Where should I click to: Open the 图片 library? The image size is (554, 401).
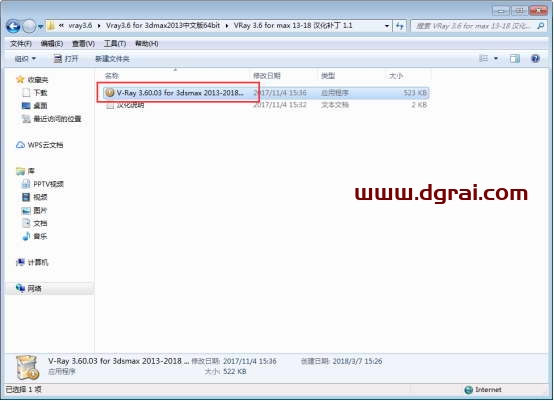pyautogui.click(x=40, y=210)
